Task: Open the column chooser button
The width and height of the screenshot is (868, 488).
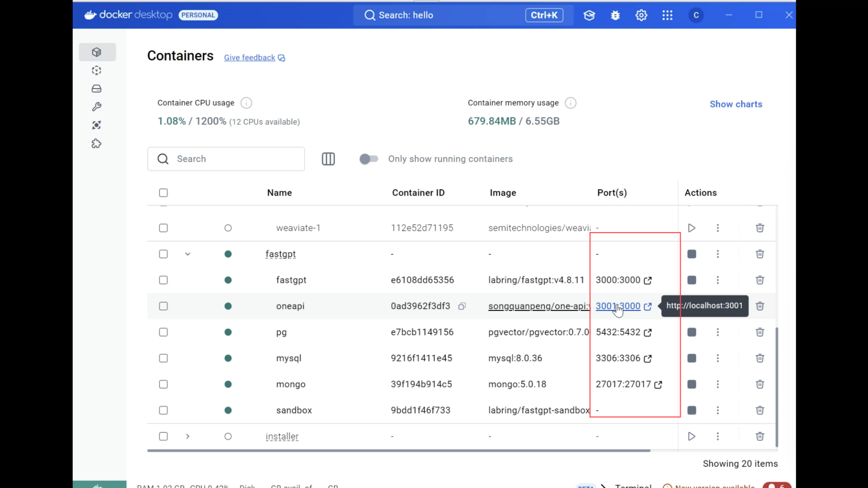Action: (328, 159)
